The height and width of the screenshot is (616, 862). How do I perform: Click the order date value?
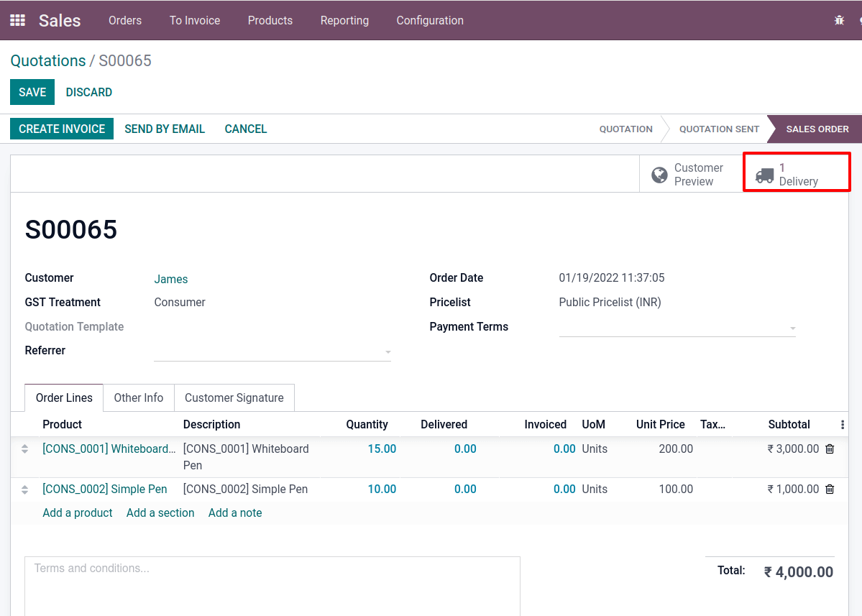point(611,278)
